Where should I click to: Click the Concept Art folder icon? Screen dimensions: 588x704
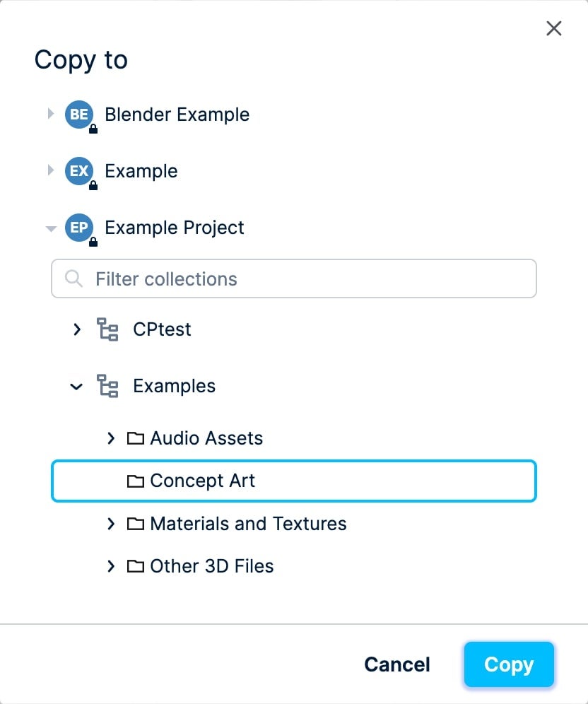coord(135,481)
